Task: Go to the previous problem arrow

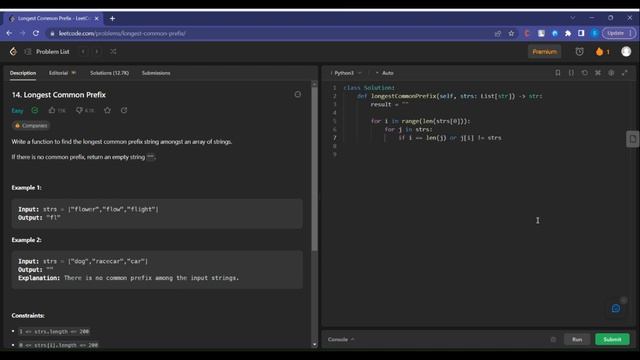Action: pos(83,51)
